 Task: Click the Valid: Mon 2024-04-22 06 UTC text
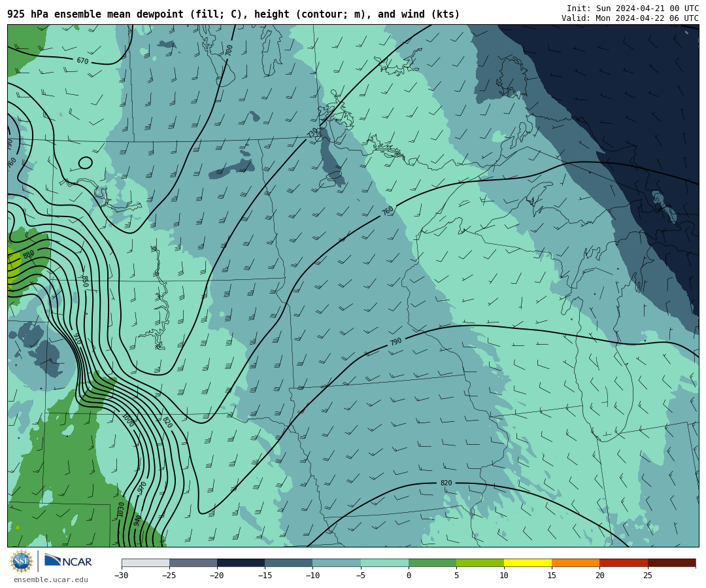coord(630,18)
